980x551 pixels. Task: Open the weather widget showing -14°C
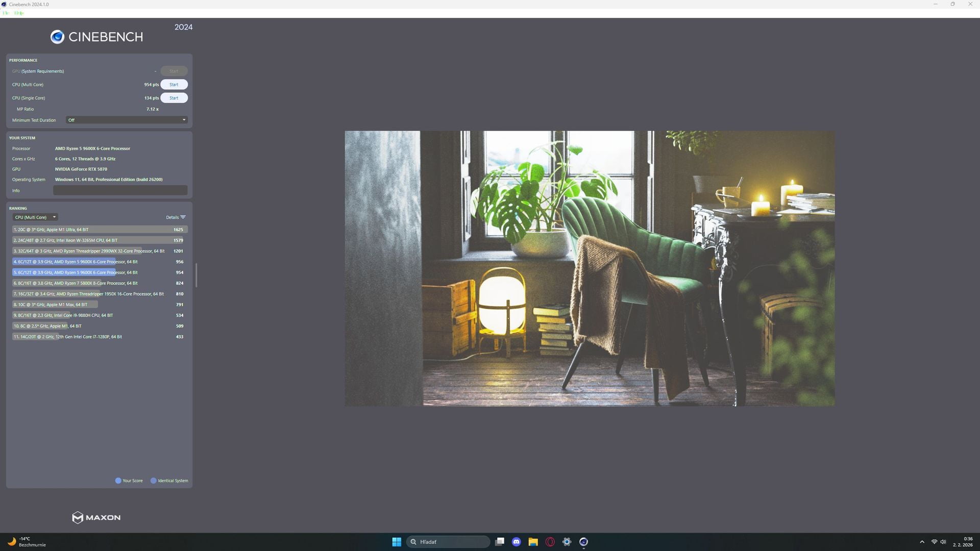(x=27, y=542)
